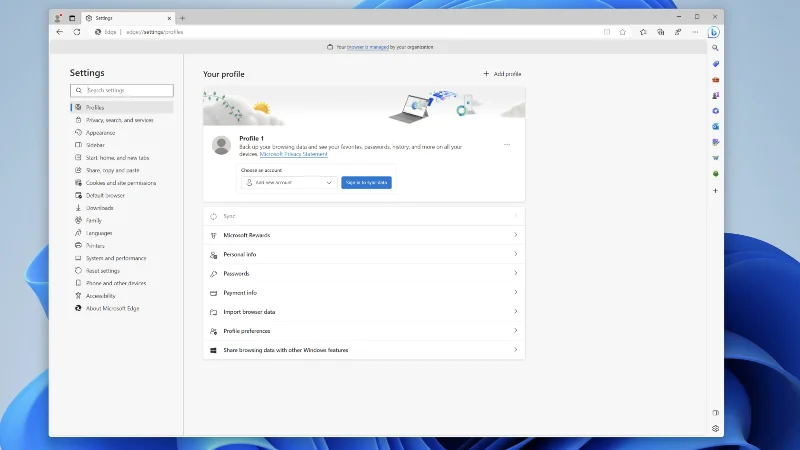Image resolution: width=800 pixels, height=450 pixels.
Task: Open the Shopping tag sidebar icon
Action: tap(715, 64)
